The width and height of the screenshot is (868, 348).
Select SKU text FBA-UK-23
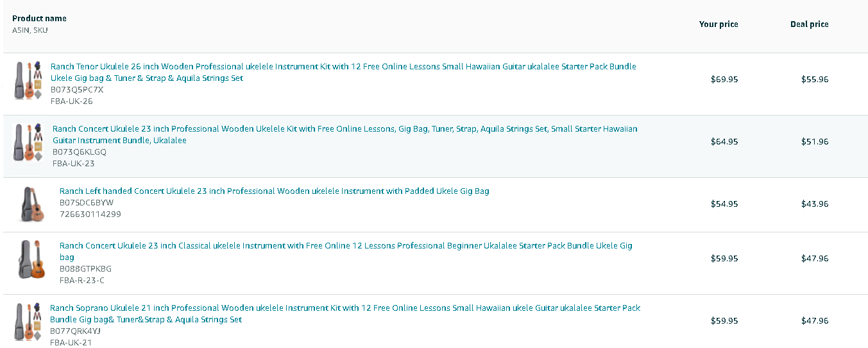[74, 163]
